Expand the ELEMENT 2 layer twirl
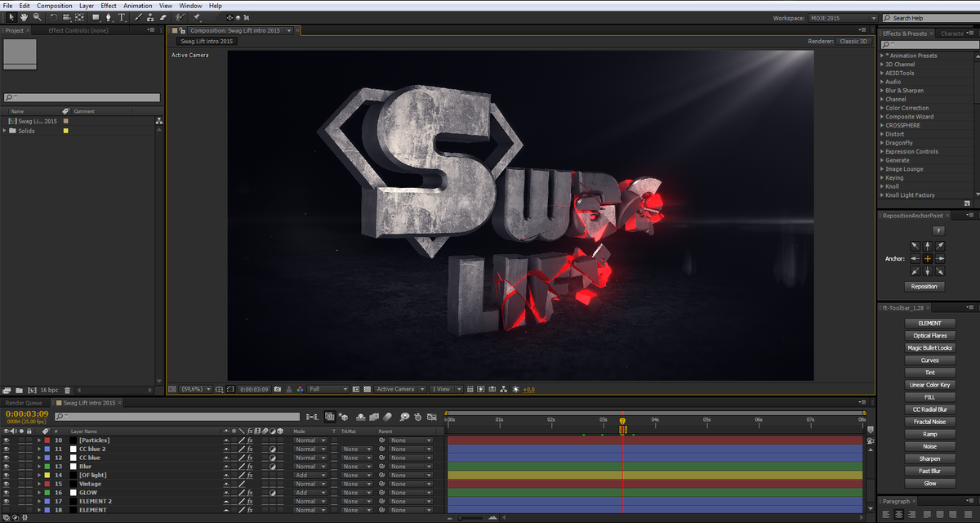 coord(38,501)
